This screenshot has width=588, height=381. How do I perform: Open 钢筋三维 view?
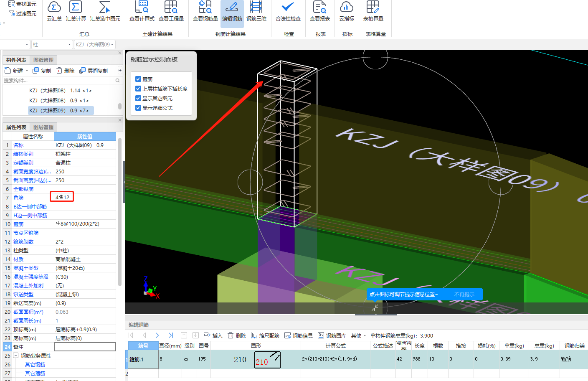256,11
